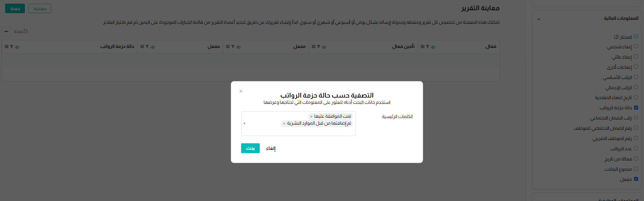This screenshot has width=644, height=201.
Task: Click the الكلمات الرئيسية label
Action: click(x=397, y=117)
